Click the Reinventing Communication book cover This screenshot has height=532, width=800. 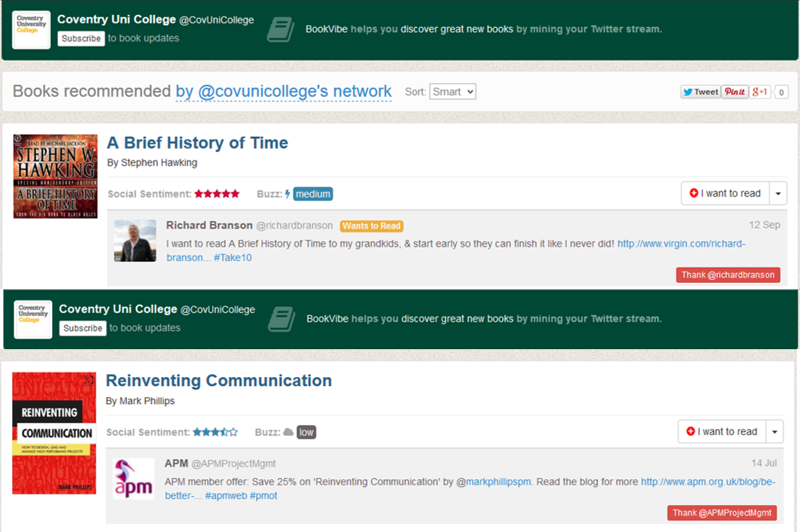[53, 433]
